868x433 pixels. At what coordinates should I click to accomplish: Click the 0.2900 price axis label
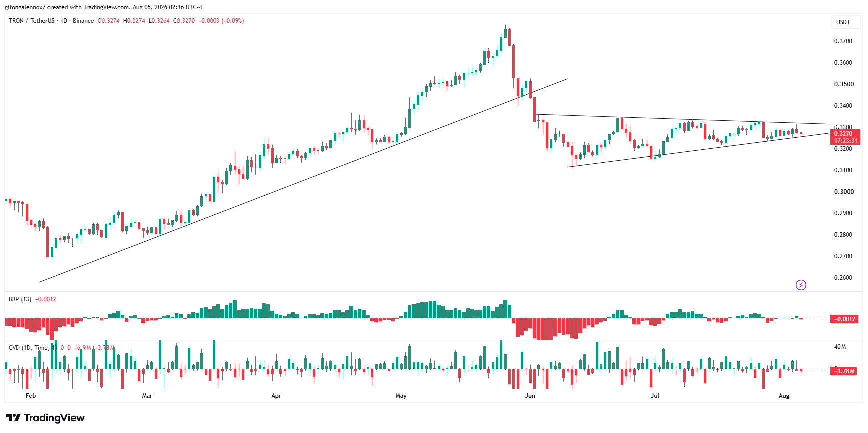843,213
